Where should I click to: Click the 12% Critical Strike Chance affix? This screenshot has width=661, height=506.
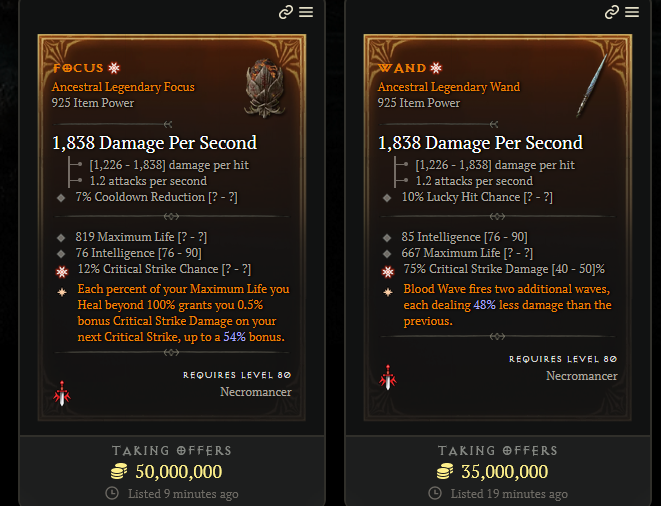[x=163, y=269]
